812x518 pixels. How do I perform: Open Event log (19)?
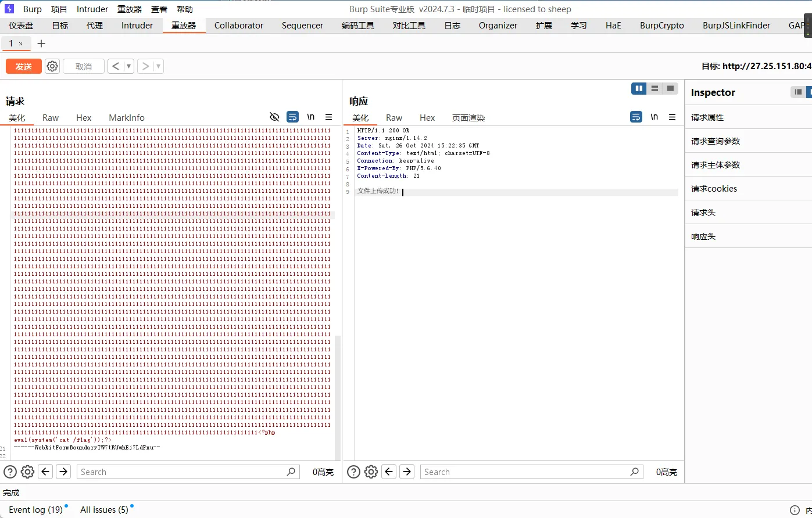click(x=35, y=510)
